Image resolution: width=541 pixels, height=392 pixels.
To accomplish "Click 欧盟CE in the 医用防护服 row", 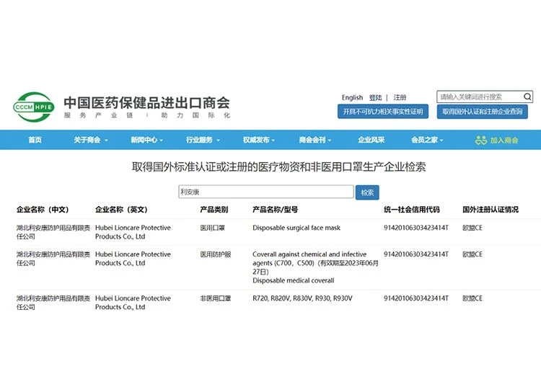I will [472, 254].
